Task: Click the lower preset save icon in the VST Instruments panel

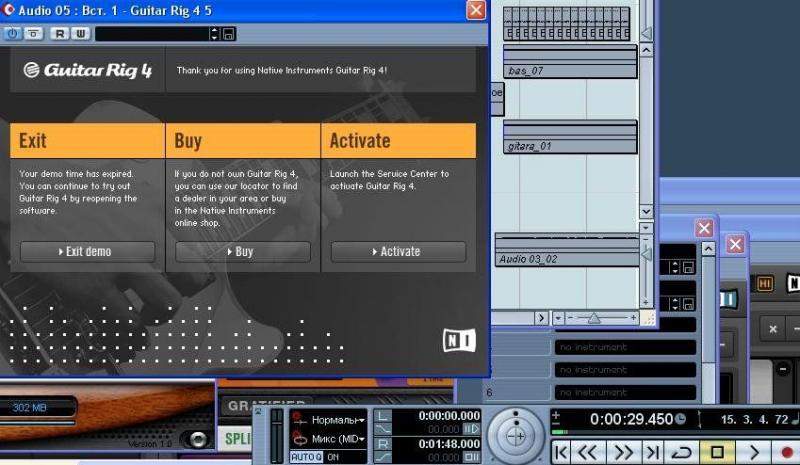Action: coord(688,304)
